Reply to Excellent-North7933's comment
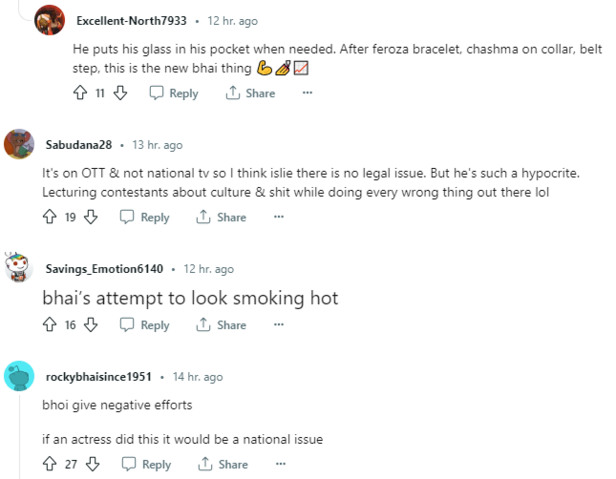The image size is (616, 479). click(173, 93)
